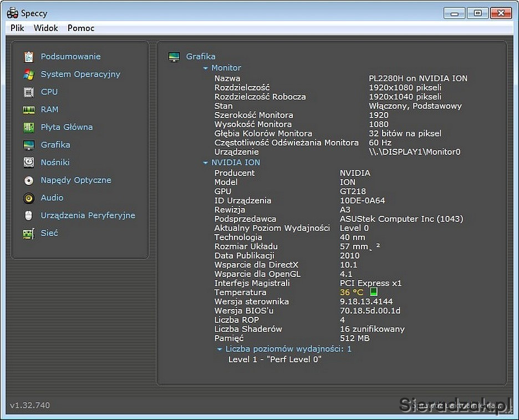The image size is (519, 420).
Task: Click the 36 °C temperature value
Action: (352, 292)
